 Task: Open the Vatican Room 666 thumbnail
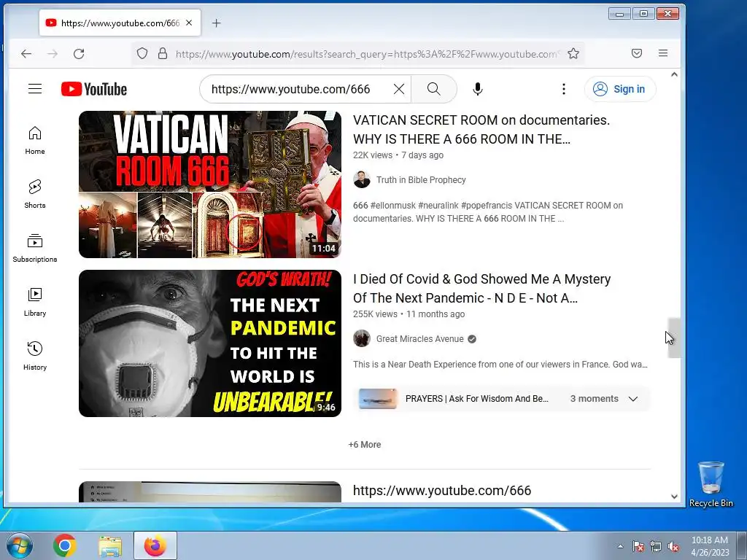click(210, 184)
